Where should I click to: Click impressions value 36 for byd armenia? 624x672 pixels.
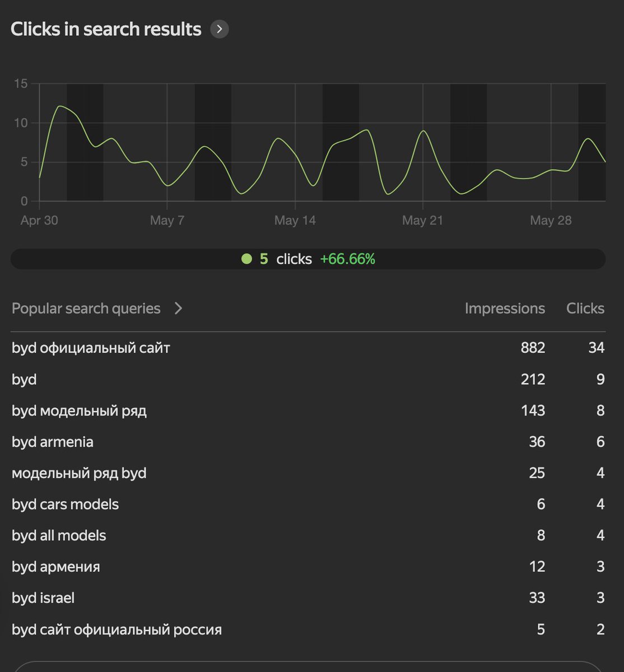(537, 442)
